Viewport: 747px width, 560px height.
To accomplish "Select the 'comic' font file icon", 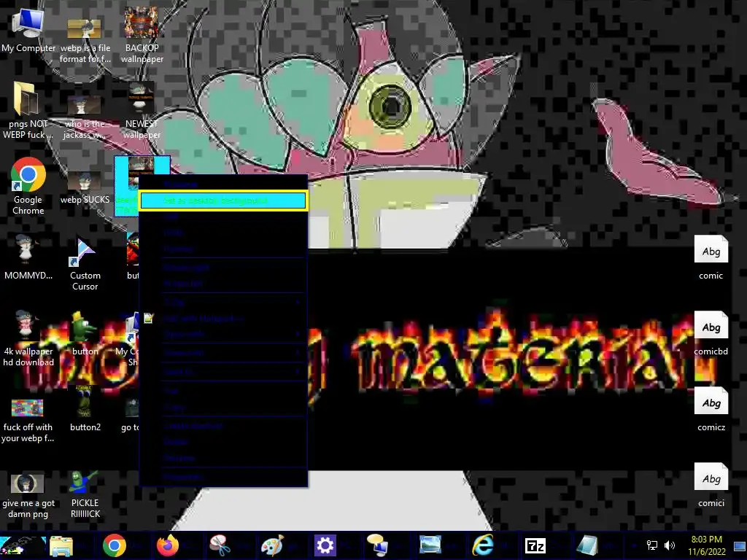I will pyautogui.click(x=711, y=257).
